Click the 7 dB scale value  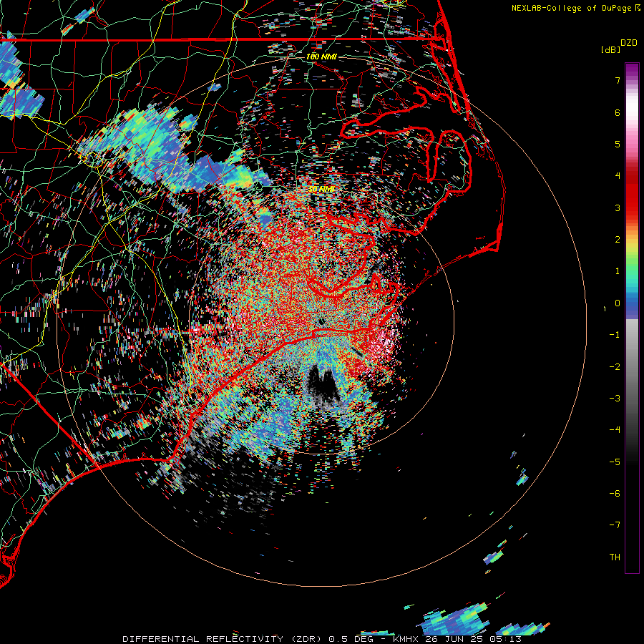(x=618, y=80)
